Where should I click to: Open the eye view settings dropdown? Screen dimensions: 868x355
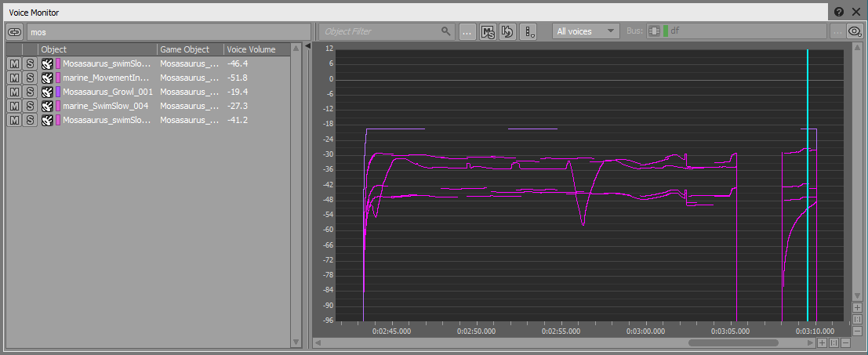854,32
